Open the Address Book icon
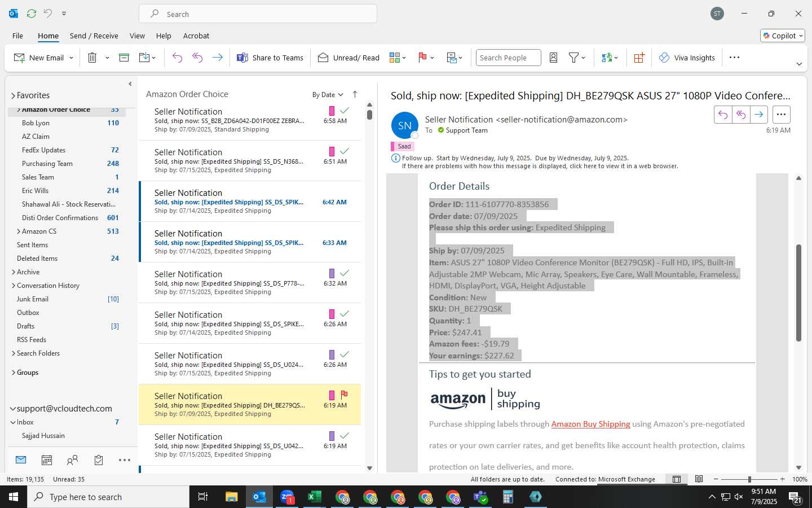The width and height of the screenshot is (812, 508). 553,58
